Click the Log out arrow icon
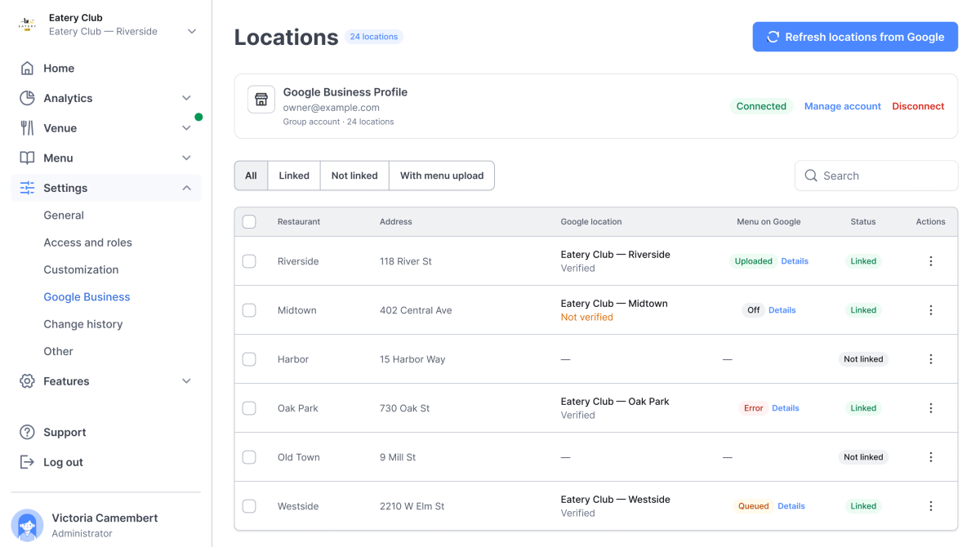This screenshot has width=980, height=547. tap(27, 462)
